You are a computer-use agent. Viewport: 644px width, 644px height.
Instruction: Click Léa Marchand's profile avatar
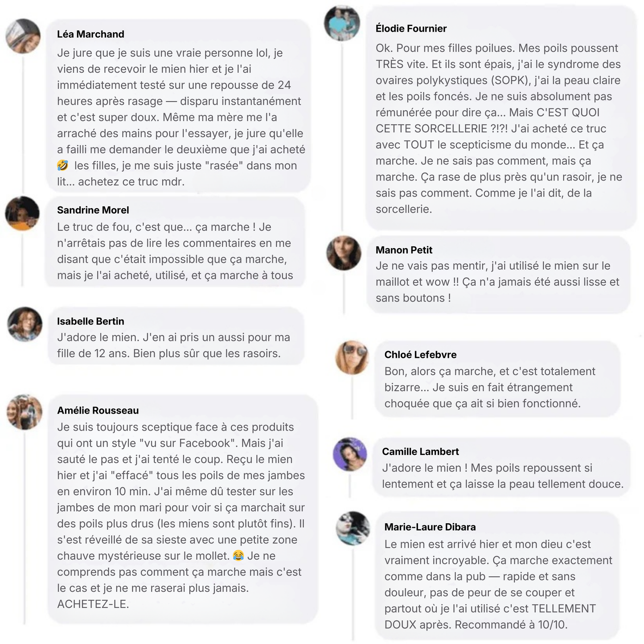click(23, 36)
